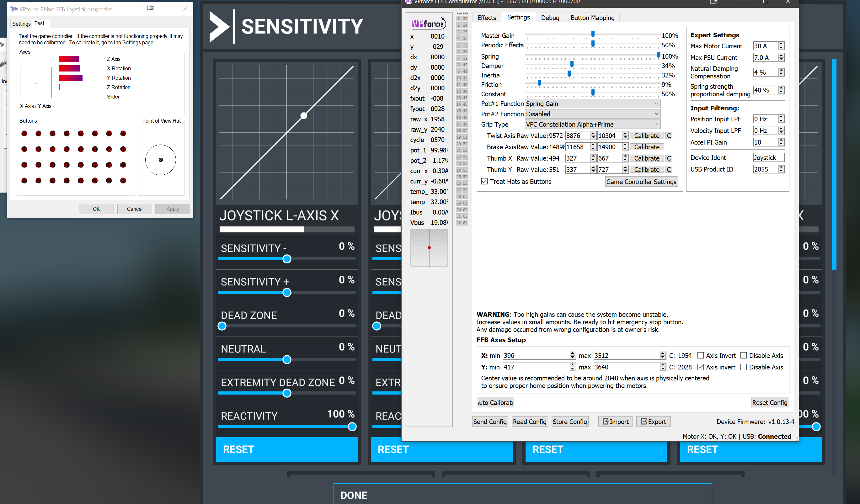
Task: Open the Button Mapping tab
Action: [x=592, y=18]
